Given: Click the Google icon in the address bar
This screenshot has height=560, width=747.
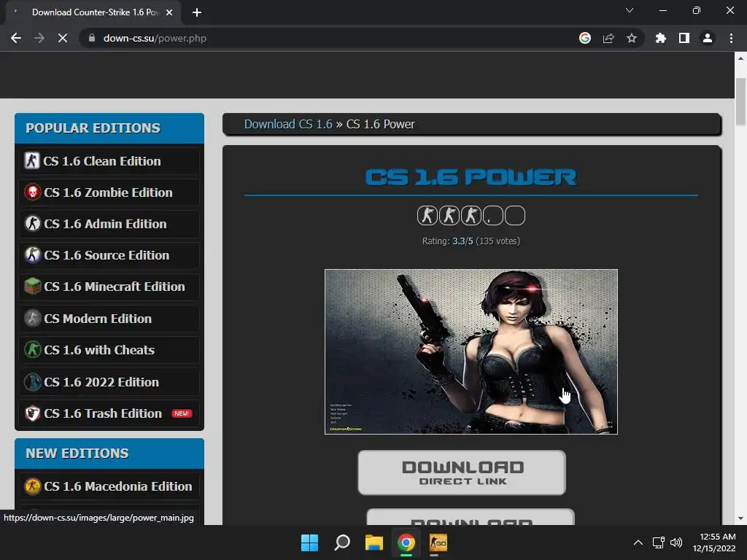Looking at the screenshot, I should pyautogui.click(x=585, y=38).
